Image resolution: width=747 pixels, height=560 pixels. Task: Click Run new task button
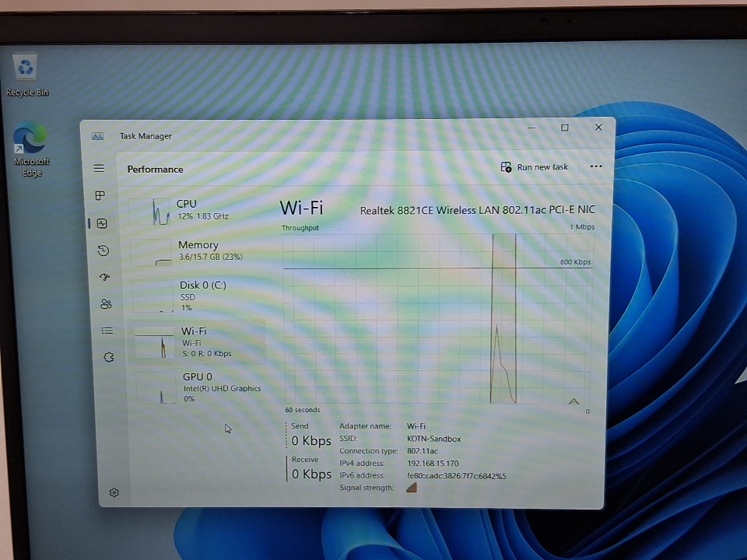[x=535, y=167]
